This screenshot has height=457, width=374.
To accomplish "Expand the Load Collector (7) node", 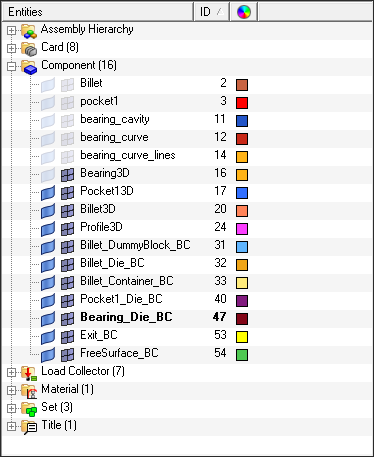I will [x=11, y=373].
